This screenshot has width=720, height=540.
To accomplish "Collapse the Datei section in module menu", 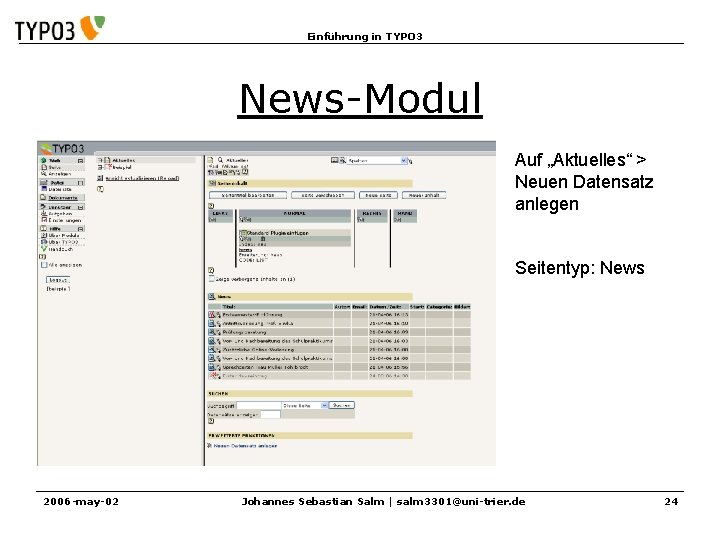I will coord(81,183).
